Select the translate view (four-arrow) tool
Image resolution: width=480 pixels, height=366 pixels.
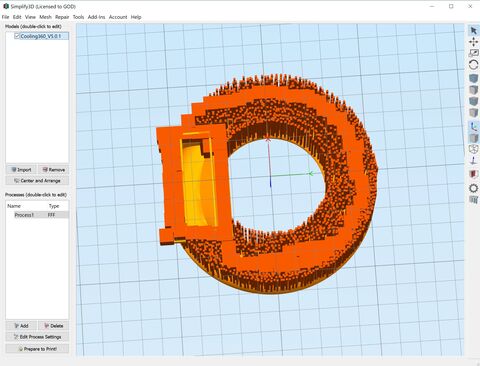click(x=473, y=42)
